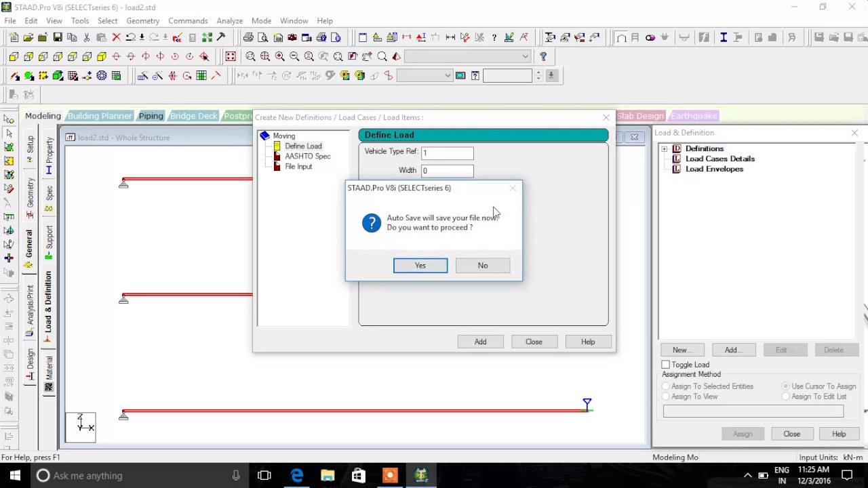Open Windows Store from taskbar
This screenshot has height=488, width=868.
359,475
